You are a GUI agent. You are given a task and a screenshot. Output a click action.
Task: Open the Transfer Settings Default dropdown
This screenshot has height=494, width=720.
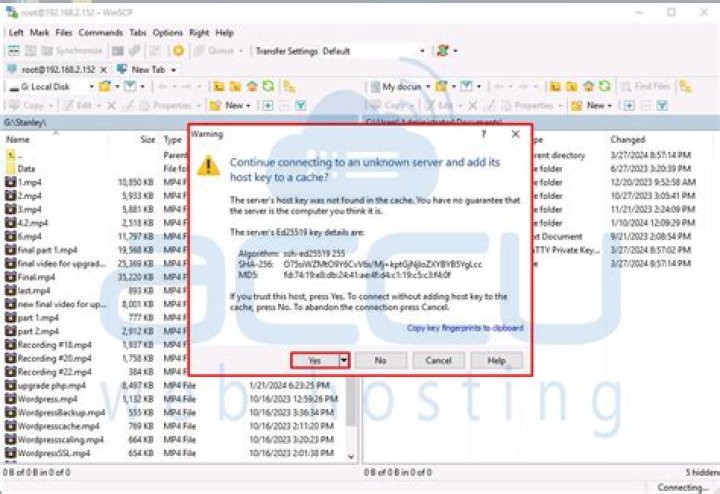pos(422,51)
